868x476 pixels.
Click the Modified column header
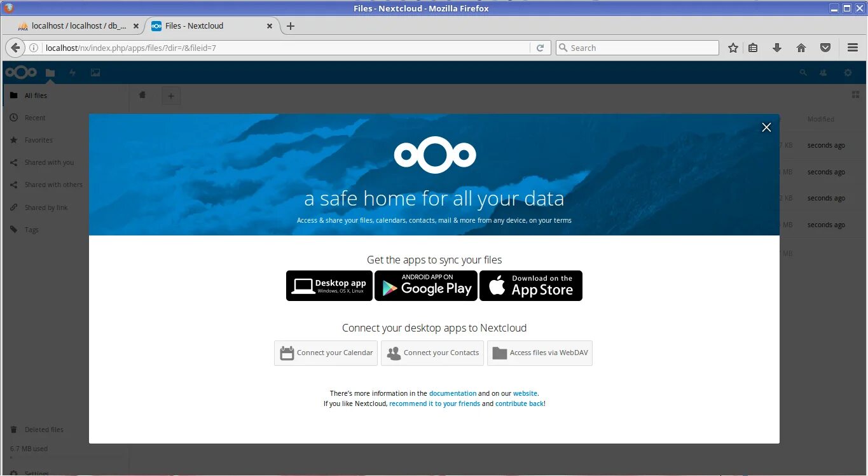[x=820, y=119]
